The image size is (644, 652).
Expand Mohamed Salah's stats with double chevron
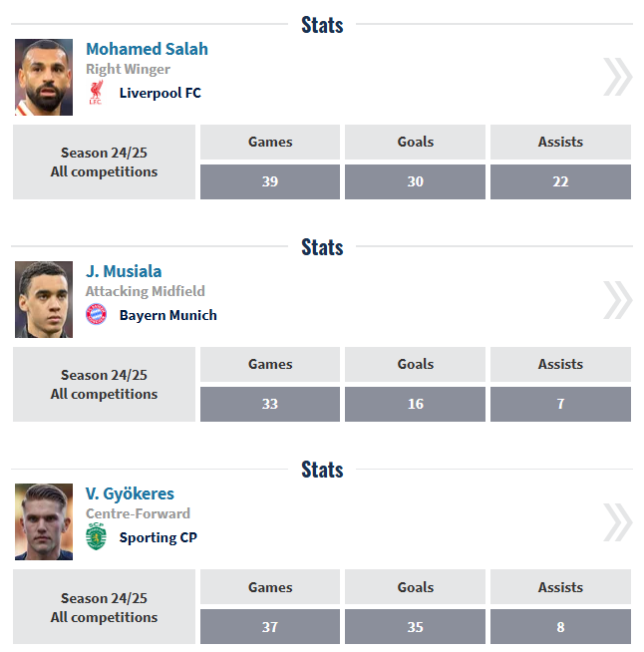(617, 77)
